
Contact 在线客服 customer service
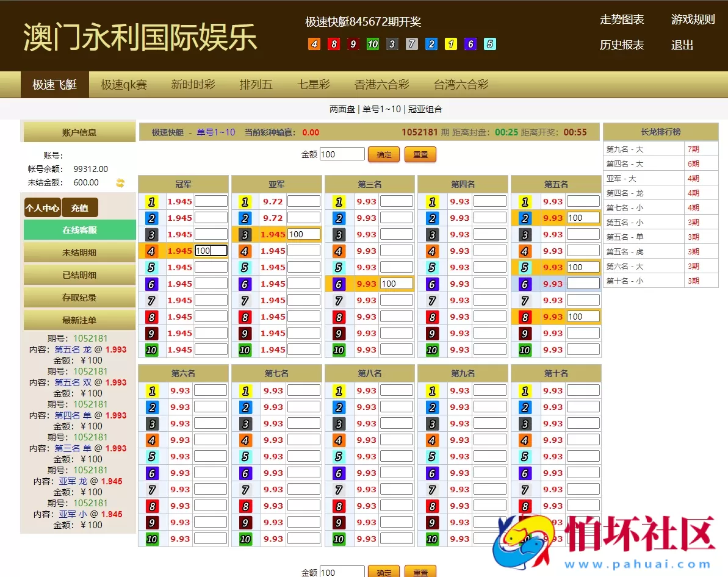[79, 229]
